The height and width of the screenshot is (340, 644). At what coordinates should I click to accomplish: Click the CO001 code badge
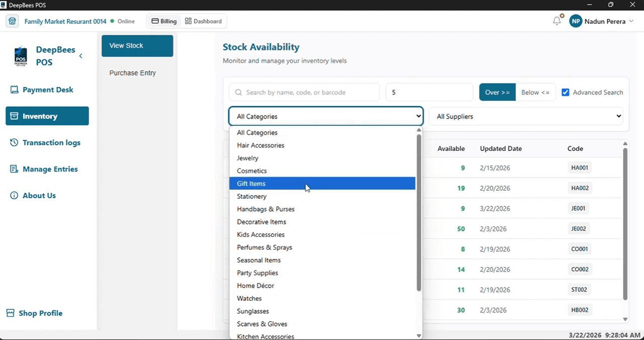pos(580,249)
